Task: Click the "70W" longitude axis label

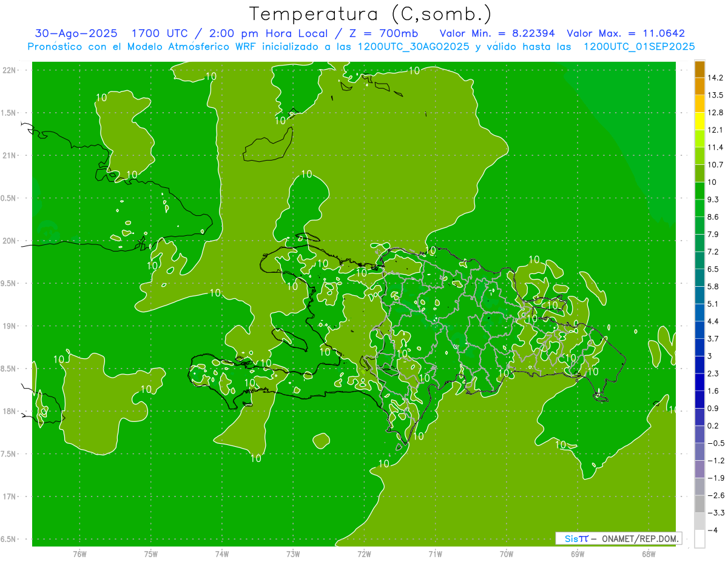Action: (506, 554)
